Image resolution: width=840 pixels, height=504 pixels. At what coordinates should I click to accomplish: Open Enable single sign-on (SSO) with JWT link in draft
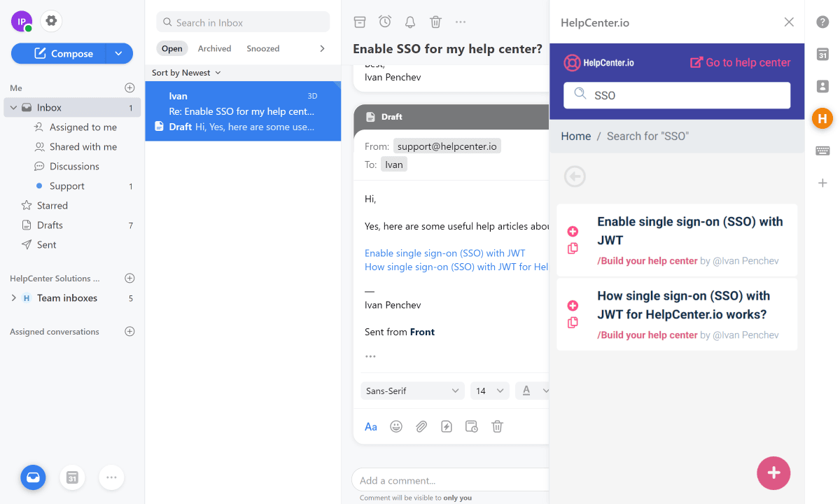tap(445, 253)
